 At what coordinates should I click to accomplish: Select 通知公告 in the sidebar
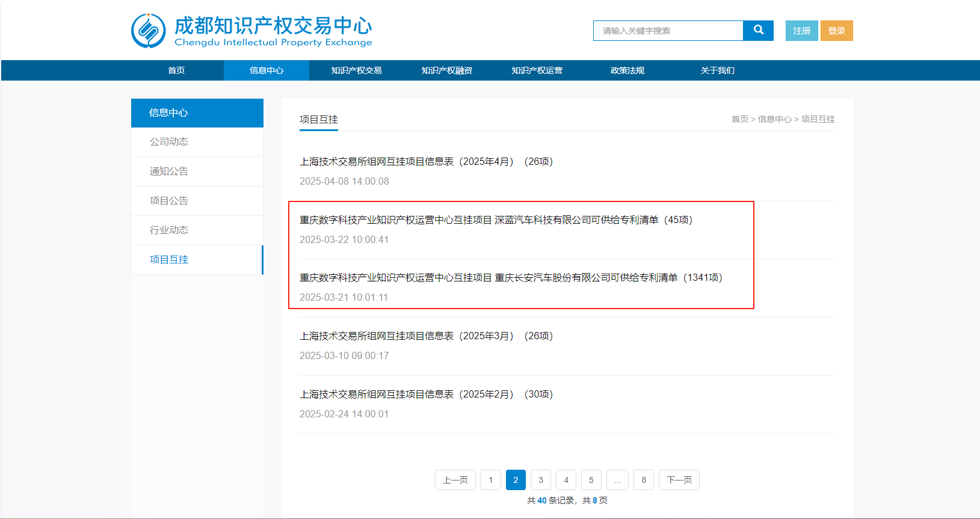[x=197, y=171]
